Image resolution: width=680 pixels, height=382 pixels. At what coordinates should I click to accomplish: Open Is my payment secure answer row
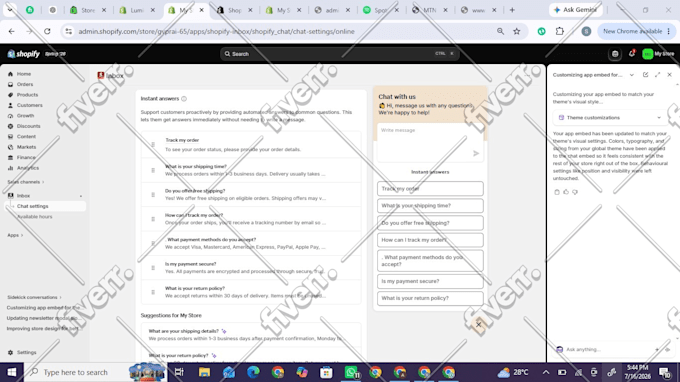pyautogui.click(x=251, y=268)
